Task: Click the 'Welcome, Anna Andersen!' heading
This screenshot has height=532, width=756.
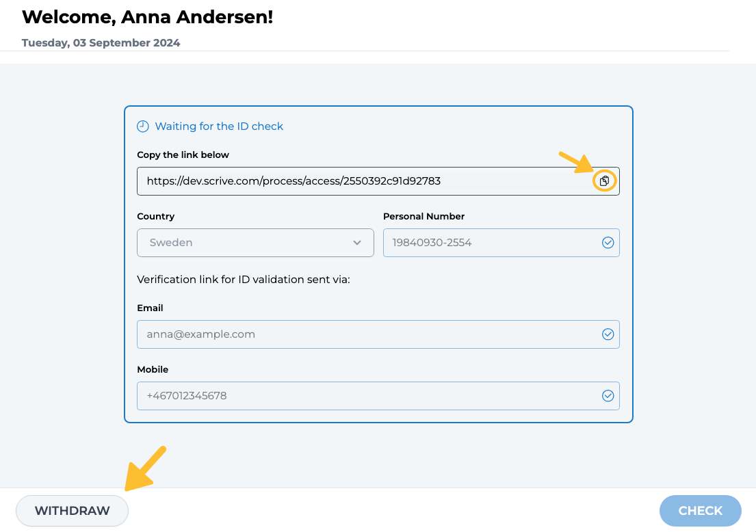Action: click(147, 17)
